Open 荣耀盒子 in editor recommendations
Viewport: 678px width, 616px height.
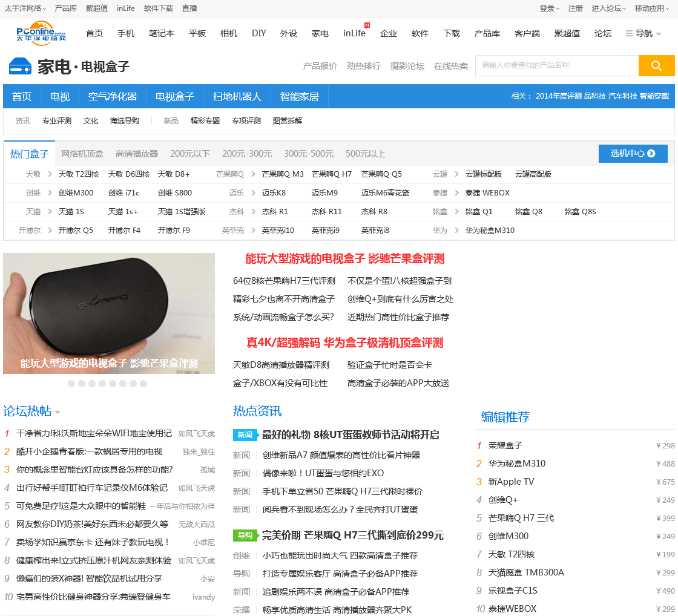tap(505, 445)
